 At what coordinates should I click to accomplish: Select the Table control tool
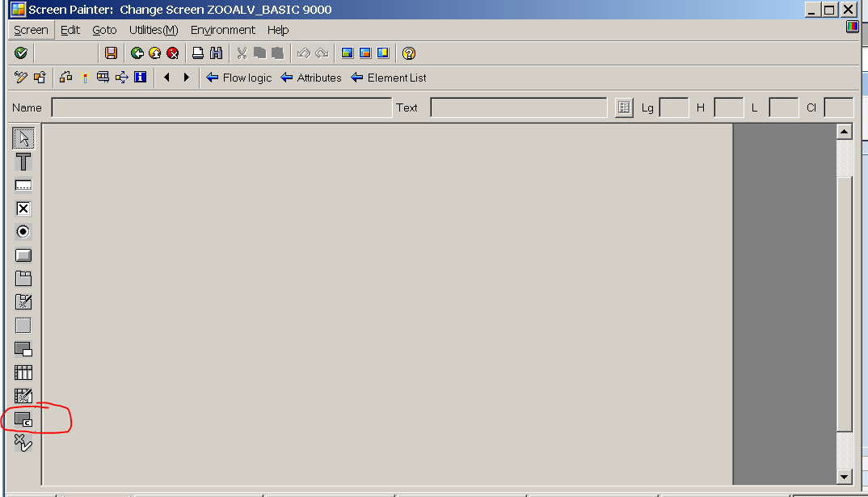(x=23, y=372)
